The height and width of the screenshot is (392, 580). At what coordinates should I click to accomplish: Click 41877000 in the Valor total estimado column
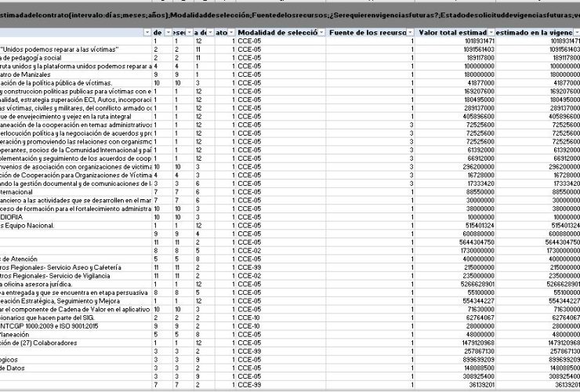tap(455, 83)
